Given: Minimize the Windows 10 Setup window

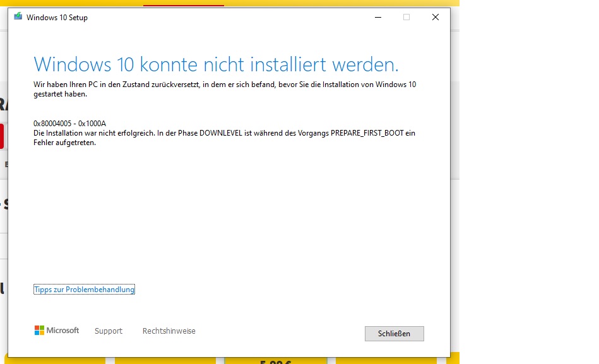Looking at the screenshot, I should point(378,17).
